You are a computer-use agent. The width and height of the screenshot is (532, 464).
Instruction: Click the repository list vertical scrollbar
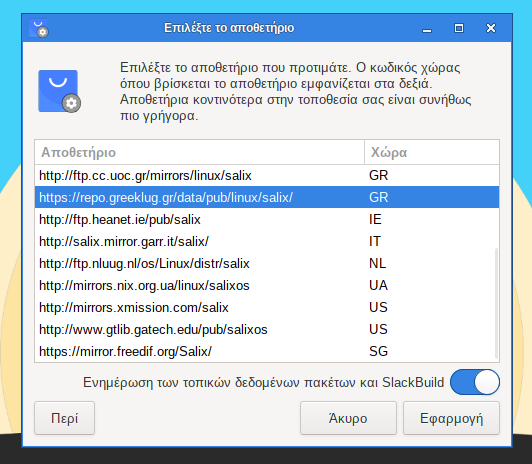496,304
